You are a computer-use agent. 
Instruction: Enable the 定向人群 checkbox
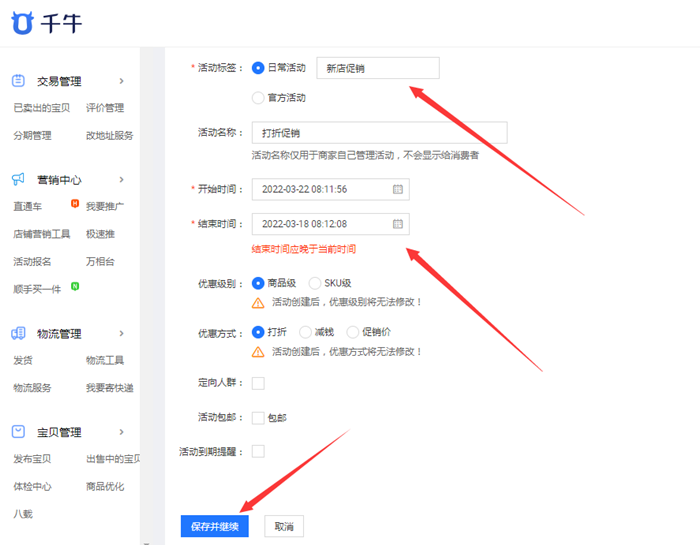(258, 383)
